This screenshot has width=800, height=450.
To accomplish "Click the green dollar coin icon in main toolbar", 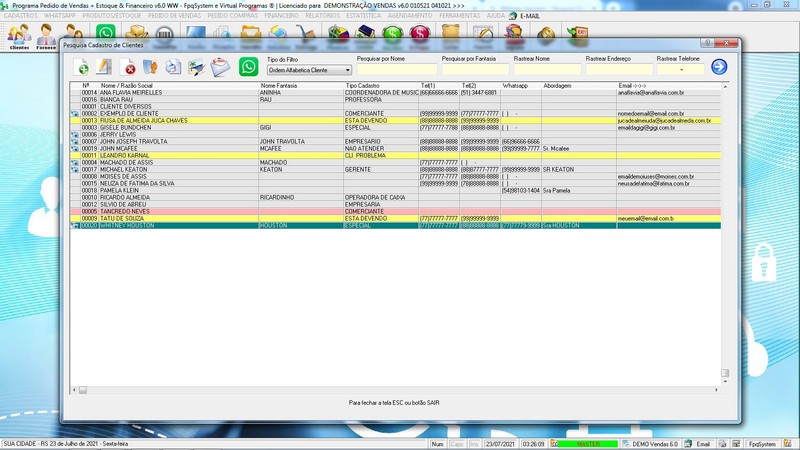I will click(392, 35).
